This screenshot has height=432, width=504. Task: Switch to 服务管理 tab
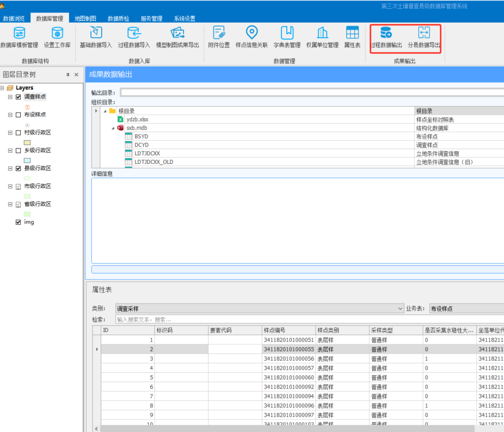pyautogui.click(x=152, y=18)
